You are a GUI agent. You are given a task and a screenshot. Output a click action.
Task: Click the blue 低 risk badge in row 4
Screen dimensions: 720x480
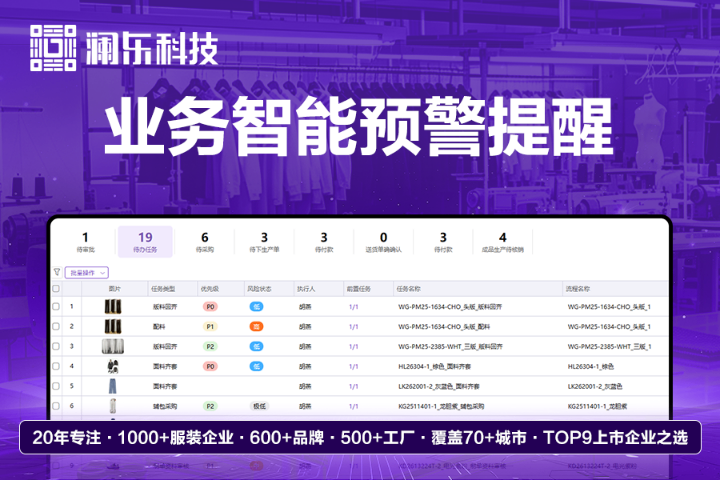(257, 367)
